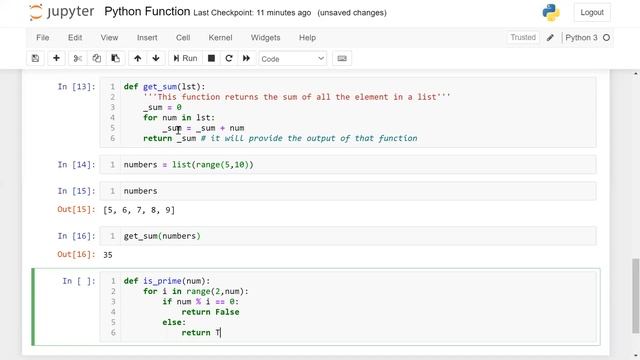Image resolution: width=640 pixels, height=360 pixels.
Task: Open the Widgets menu
Action: (x=265, y=38)
